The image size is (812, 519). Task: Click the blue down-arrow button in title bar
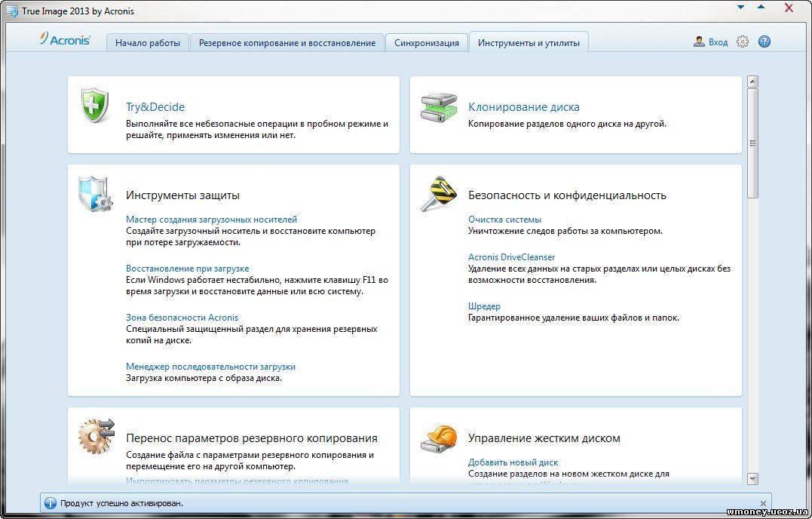[740, 8]
